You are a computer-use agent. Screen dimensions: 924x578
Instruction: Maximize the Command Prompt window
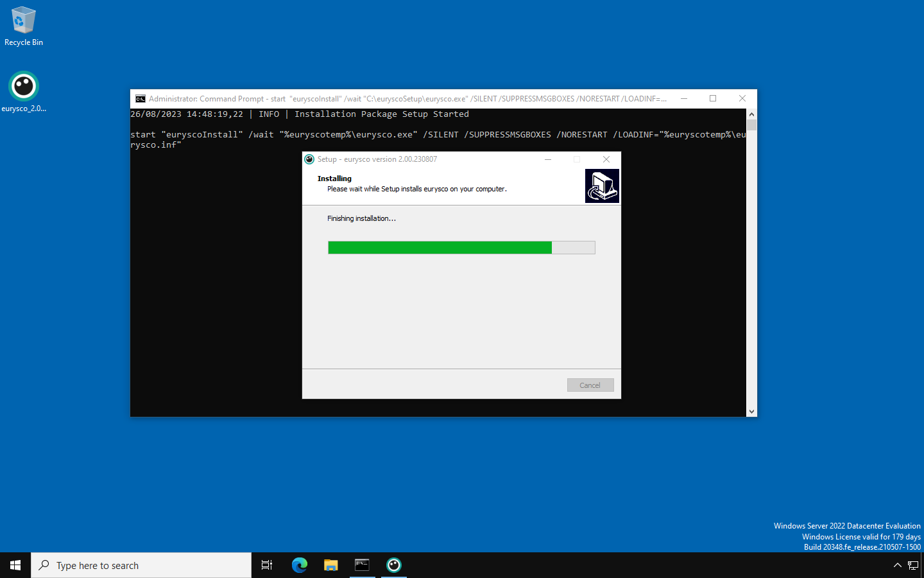click(713, 98)
